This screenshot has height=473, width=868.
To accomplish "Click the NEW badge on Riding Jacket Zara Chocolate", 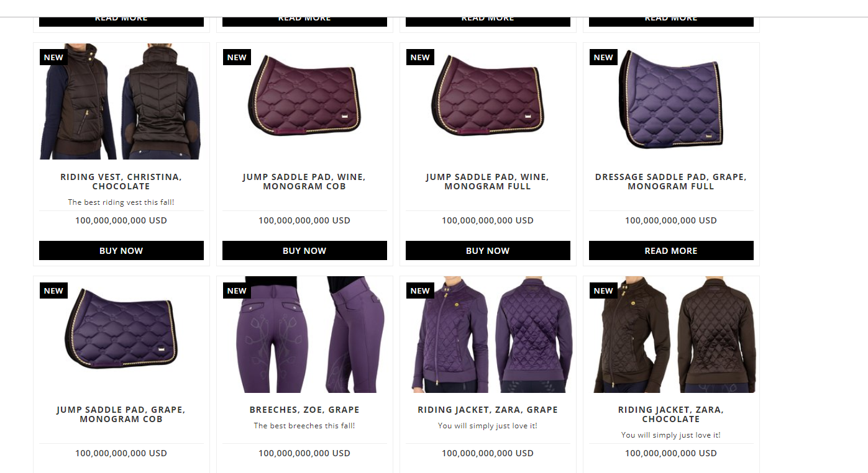I will point(603,291).
